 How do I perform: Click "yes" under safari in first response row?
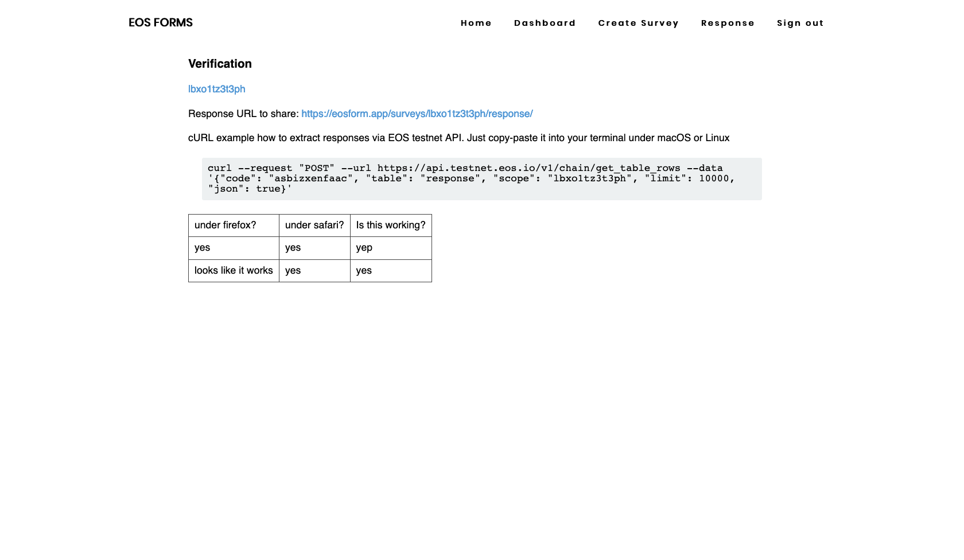(314, 248)
